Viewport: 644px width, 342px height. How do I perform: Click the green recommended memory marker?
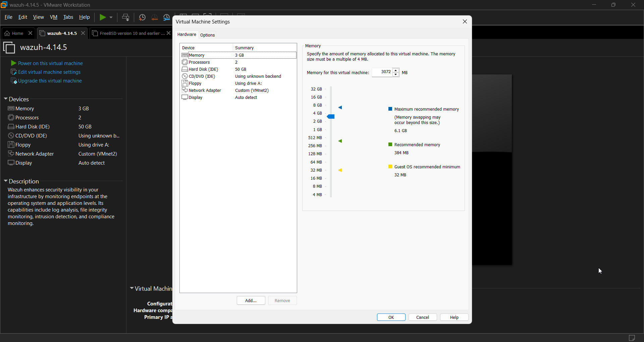[x=340, y=141]
